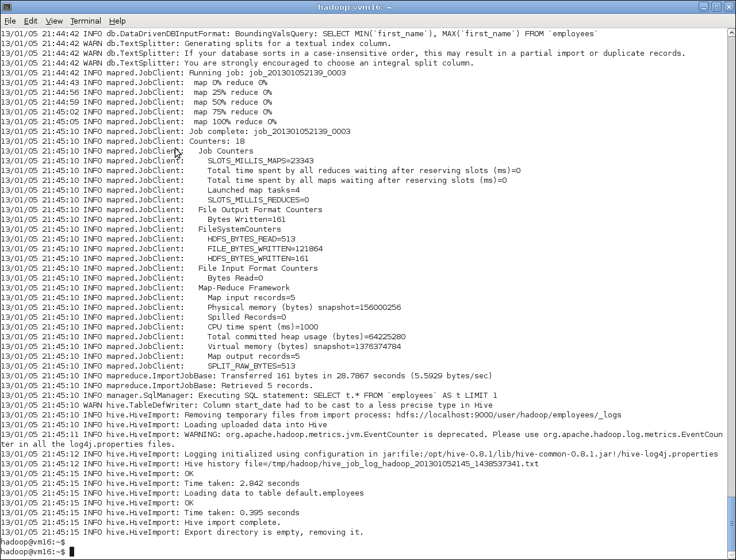Click 'SLOTS_MILLIS_REDUCES=0' line
Image resolution: width=736 pixels, height=560 pixels.
click(258, 200)
